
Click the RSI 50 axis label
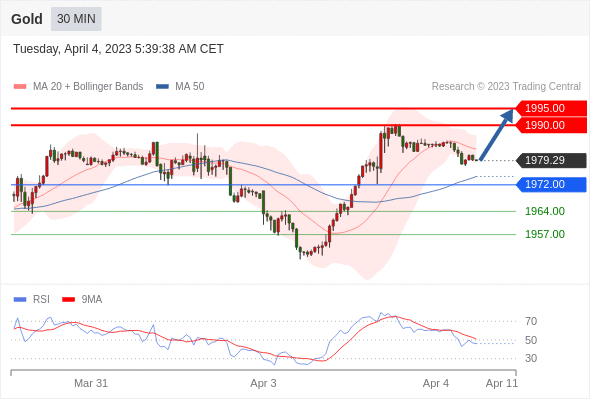click(531, 340)
